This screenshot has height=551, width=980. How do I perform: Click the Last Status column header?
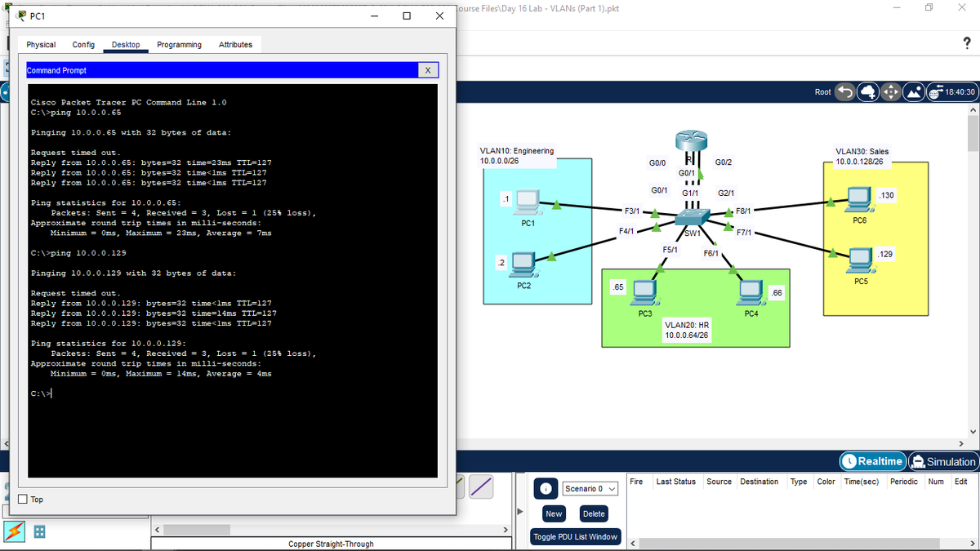tap(676, 482)
